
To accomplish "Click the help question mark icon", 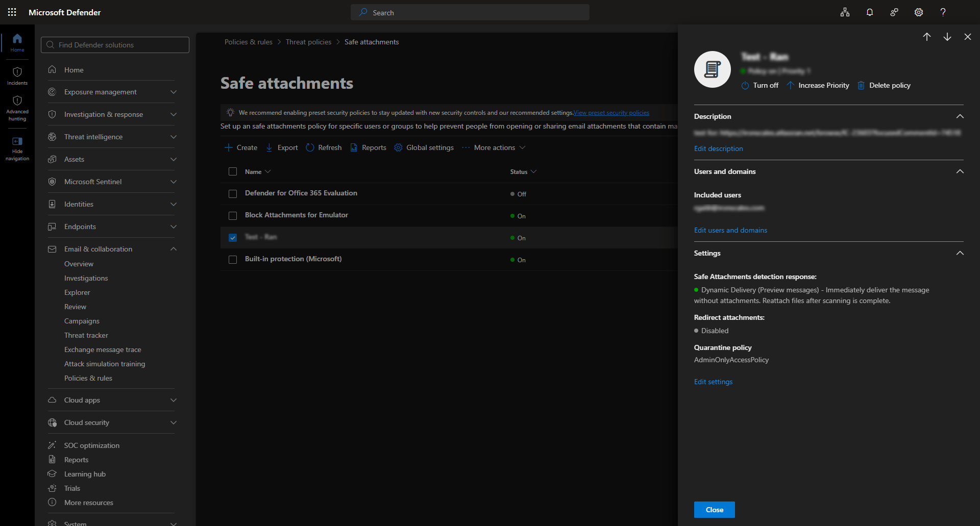I will coord(943,12).
